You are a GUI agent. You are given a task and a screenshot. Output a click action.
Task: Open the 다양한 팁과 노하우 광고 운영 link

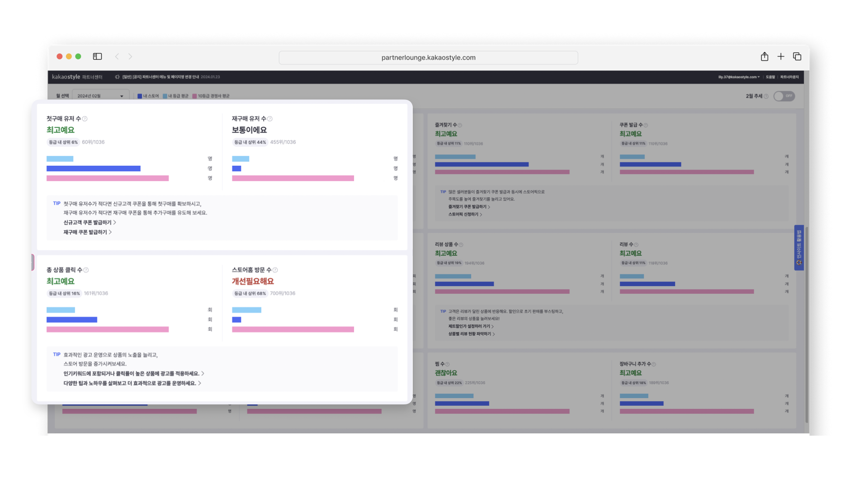pyautogui.click(x=132, y=383)
